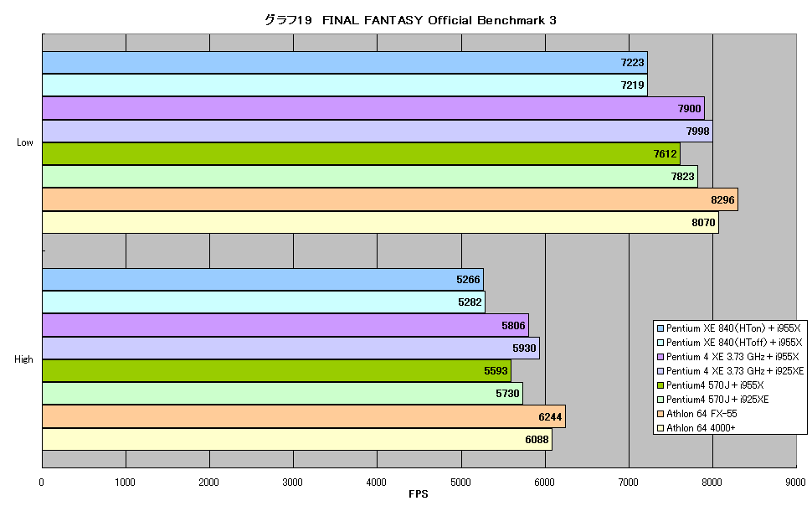Image resolution: width=812 pixels, height=506 pixels.
Task: Click the FPS axis title
Action: click(419, 494)
